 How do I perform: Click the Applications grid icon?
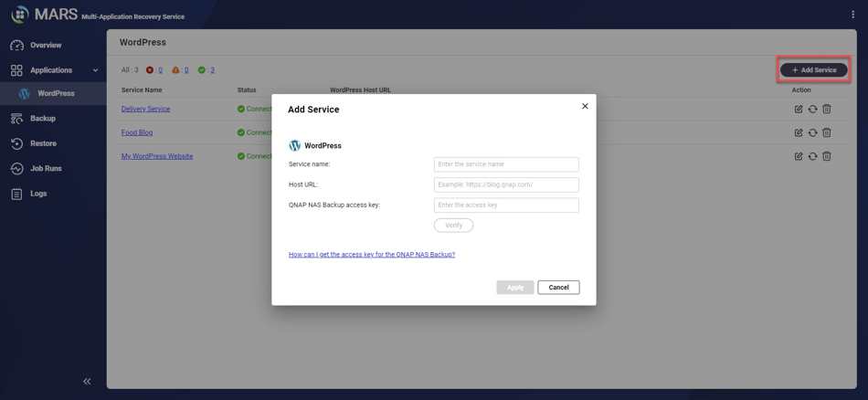coord(17,70)
